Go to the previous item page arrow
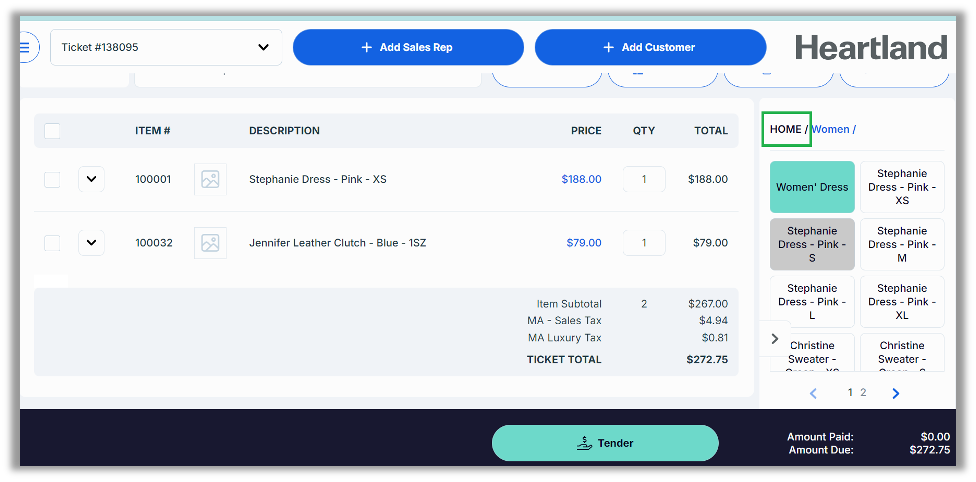The height and width of the screenshot is (482, 976). point(813,393)
